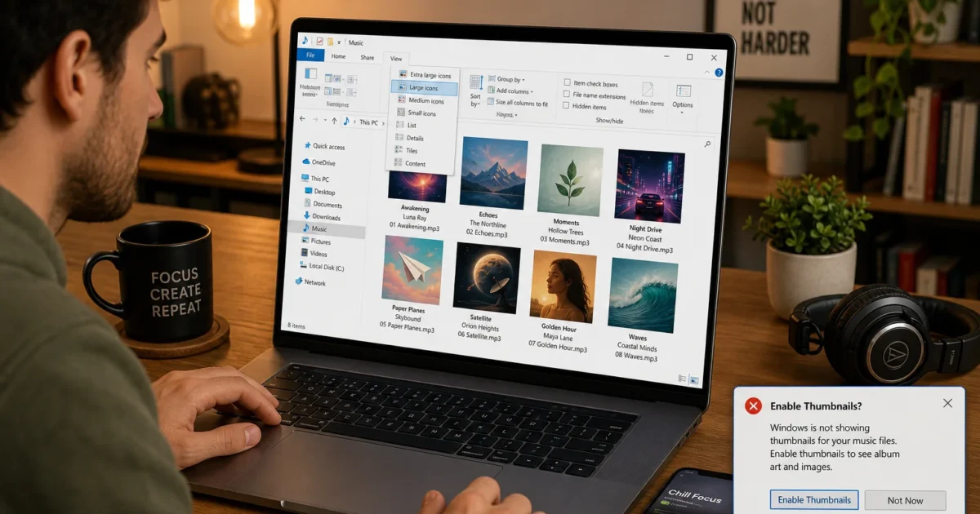Screen dimensions: 980x514
Task: Click This PC in the address bar
Action: [368, 122]
